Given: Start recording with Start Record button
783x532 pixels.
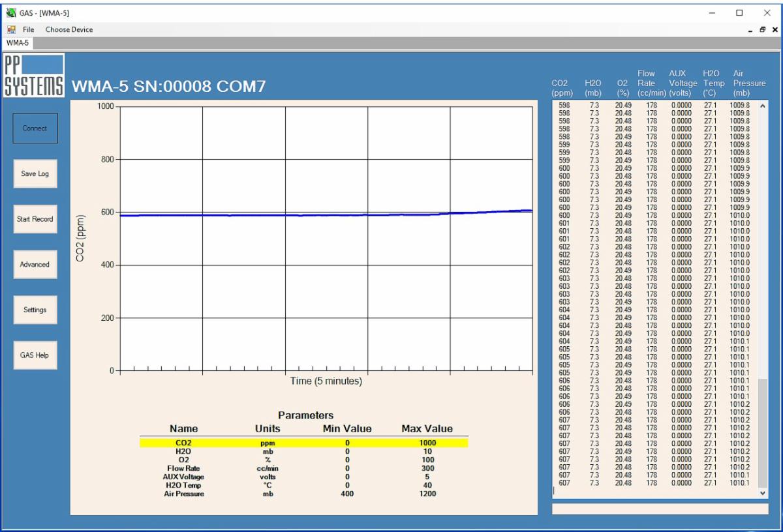Looking at the screenshot, I should click(35, 219).
